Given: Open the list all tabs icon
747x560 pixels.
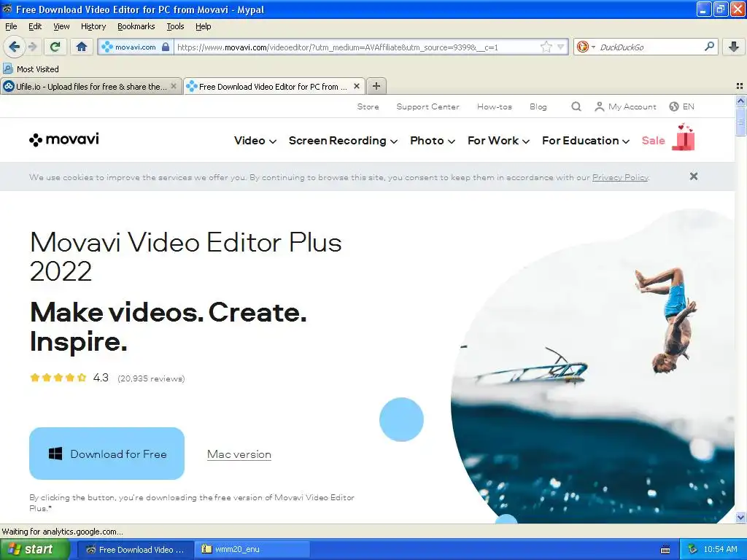Looking at the screenshot, I should point(740,86).
